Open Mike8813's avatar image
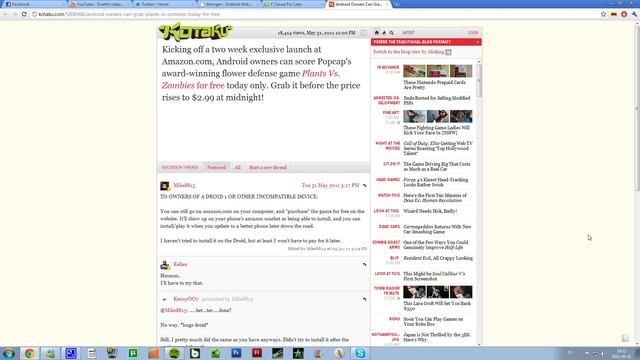This screenshot has width=640, height=360. (x=164, y=186)
